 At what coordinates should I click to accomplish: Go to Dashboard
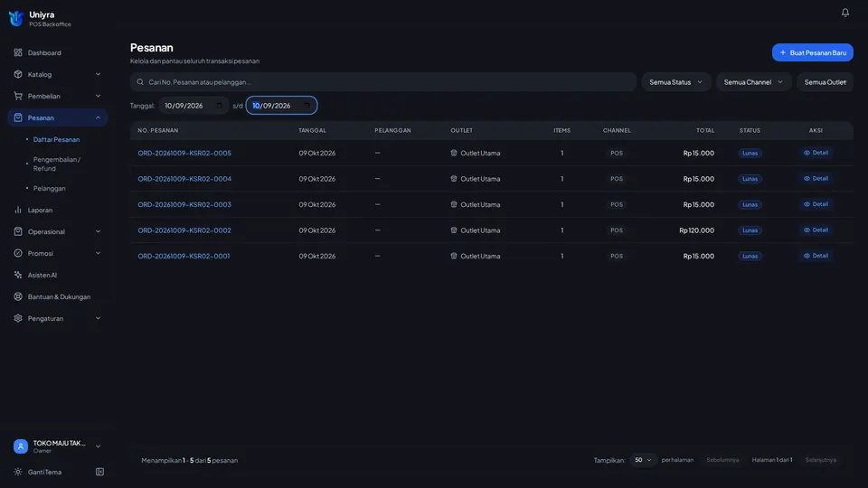58,52
